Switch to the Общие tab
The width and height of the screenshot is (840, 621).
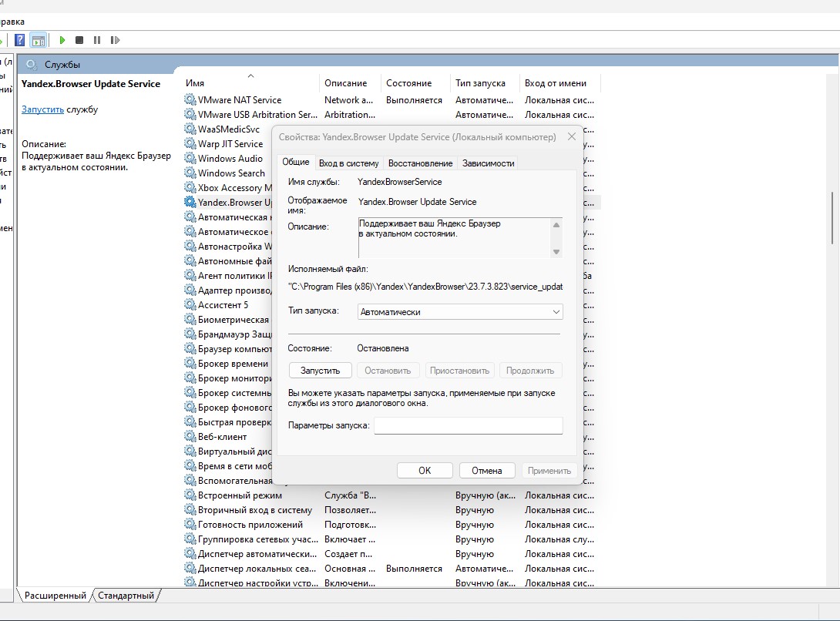[296, 162]
